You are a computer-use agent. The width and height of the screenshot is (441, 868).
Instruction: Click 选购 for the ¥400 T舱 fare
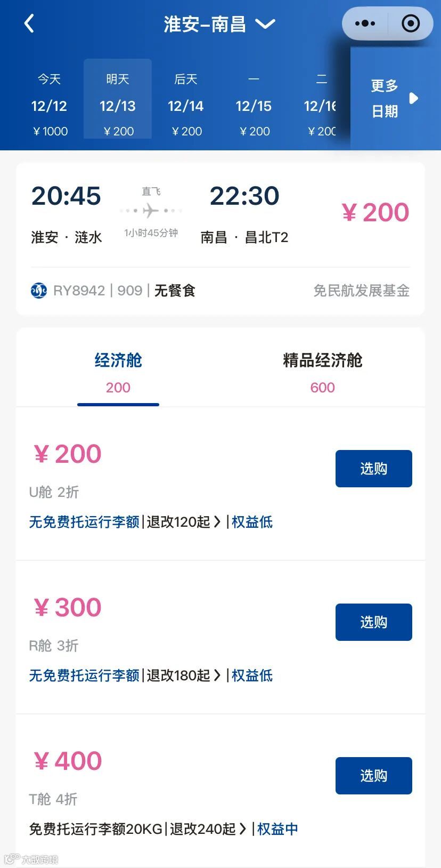pos(374,776)
